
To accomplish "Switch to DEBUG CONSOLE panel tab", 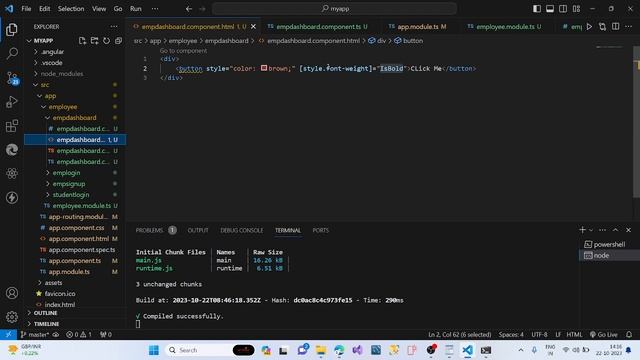I will [242, 230].
